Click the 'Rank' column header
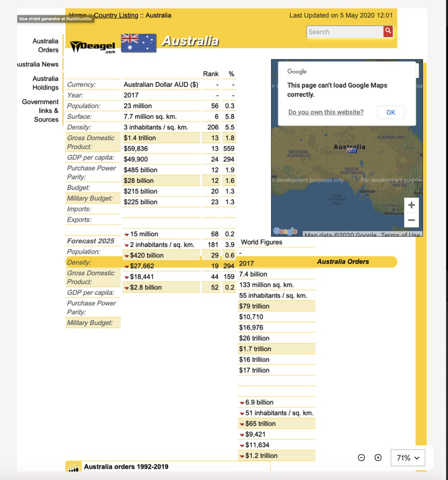Image resolution: width=448 pixels, height=480 pixels. coord(211,74)
